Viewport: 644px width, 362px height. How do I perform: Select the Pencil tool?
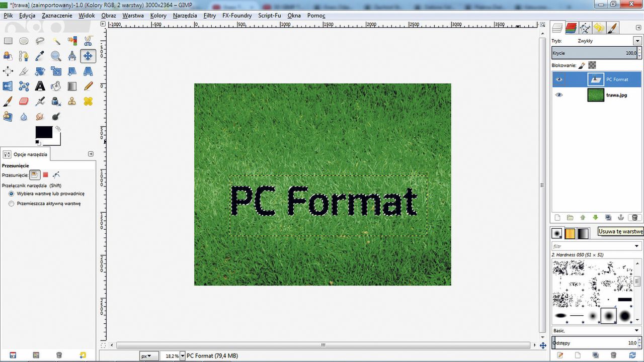coord(88,86)
